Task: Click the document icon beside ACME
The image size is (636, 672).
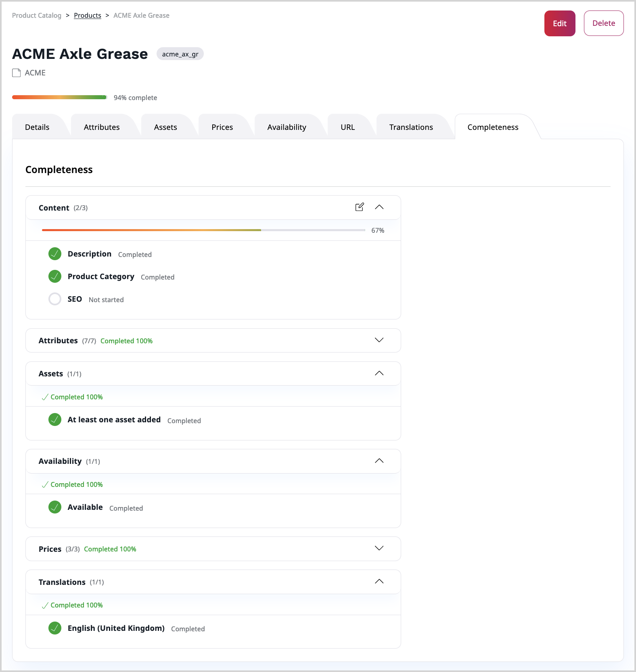Action: pyautogui.click(x=17, y=73)
